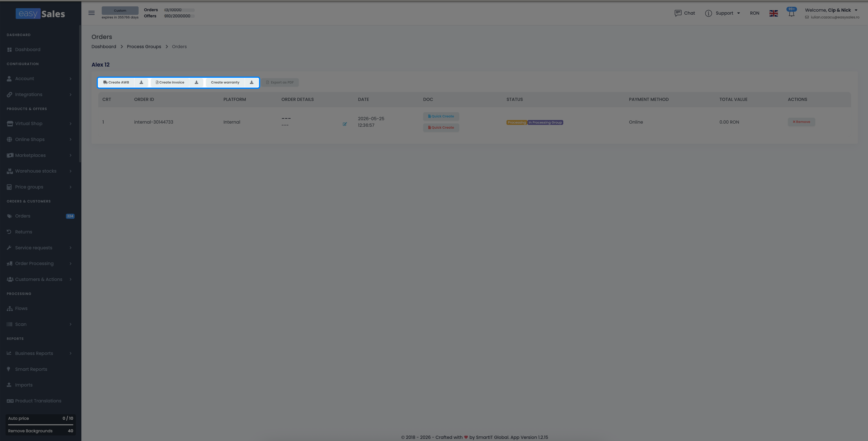Open the Dashboard icon in the sidebar
The image size is (868, 441).
click(x=10, y=50)
